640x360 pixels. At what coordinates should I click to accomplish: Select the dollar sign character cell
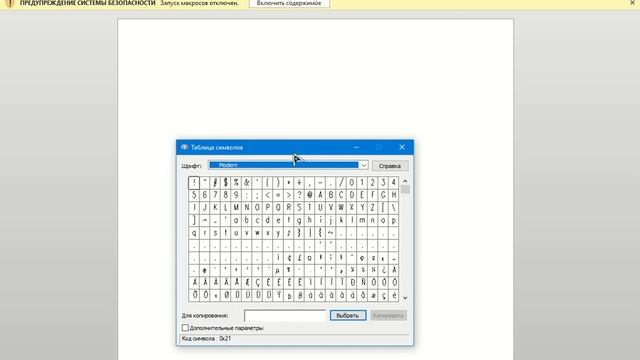pyautogui.click(x=225, y=182)
